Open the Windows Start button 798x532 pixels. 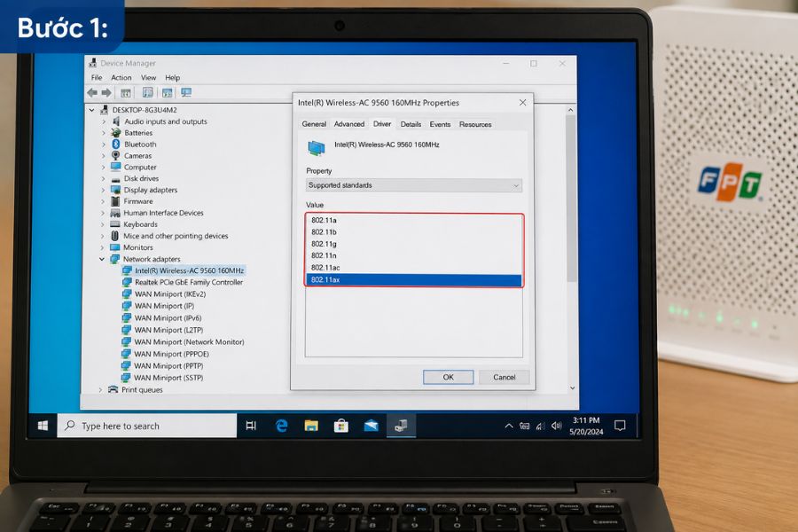pyautogui.click(x=43, y=426)
